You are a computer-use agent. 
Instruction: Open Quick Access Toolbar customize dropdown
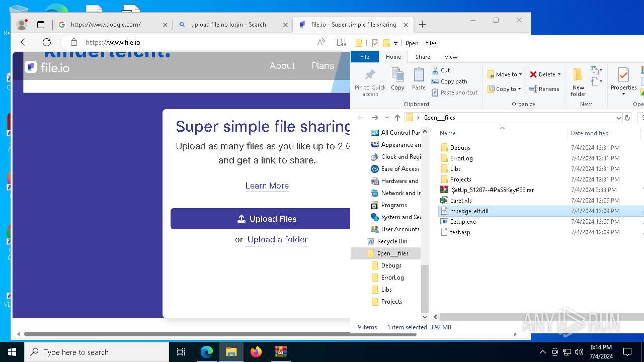pyautogui.click(x=395, y=43)
